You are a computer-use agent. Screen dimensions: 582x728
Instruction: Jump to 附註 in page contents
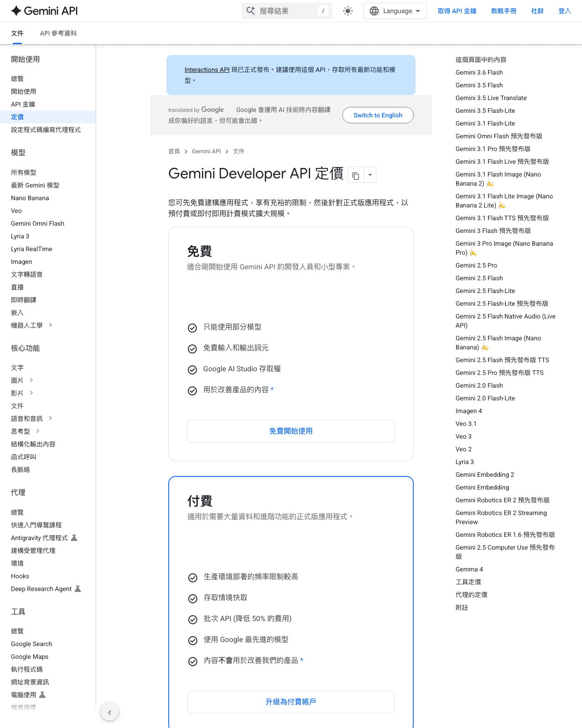(462, 607)
